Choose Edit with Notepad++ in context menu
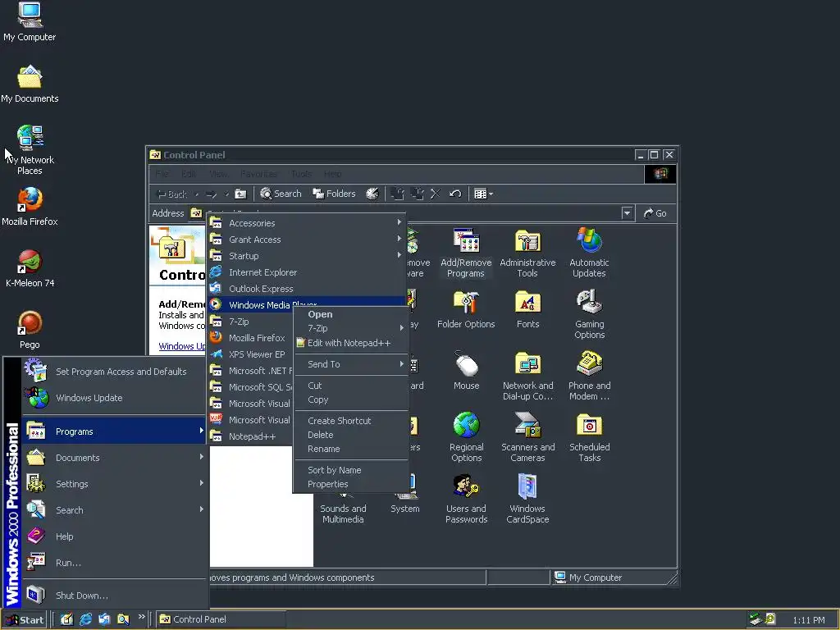This screenshot has height=630, width=840. pyautogui.click(x=351, y=343)
